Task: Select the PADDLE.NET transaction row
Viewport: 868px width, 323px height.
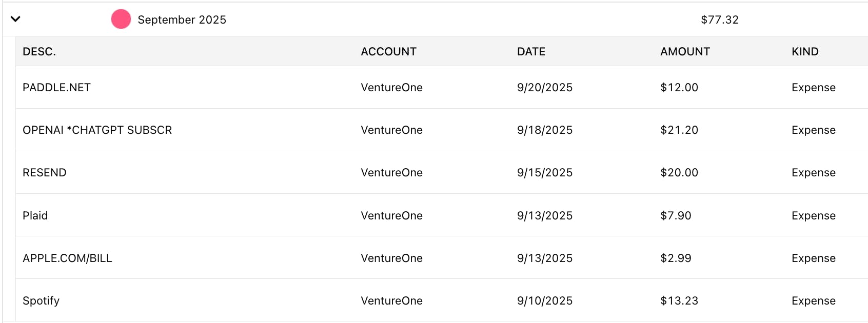Action: pyautogui.click(x=56, y=88)
